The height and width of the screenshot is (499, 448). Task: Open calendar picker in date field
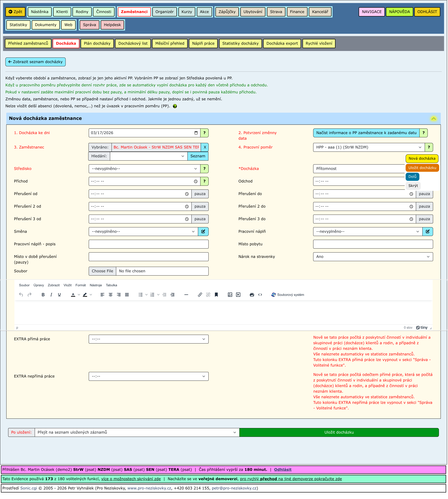pyautogui.click(x=196, y=133)
